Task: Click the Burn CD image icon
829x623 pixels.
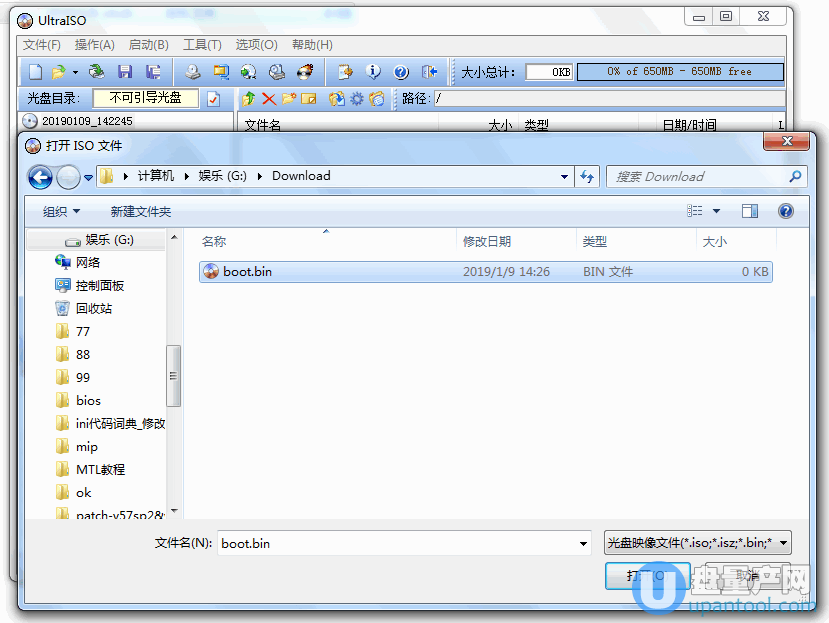Action: click(x=305, y=71)
